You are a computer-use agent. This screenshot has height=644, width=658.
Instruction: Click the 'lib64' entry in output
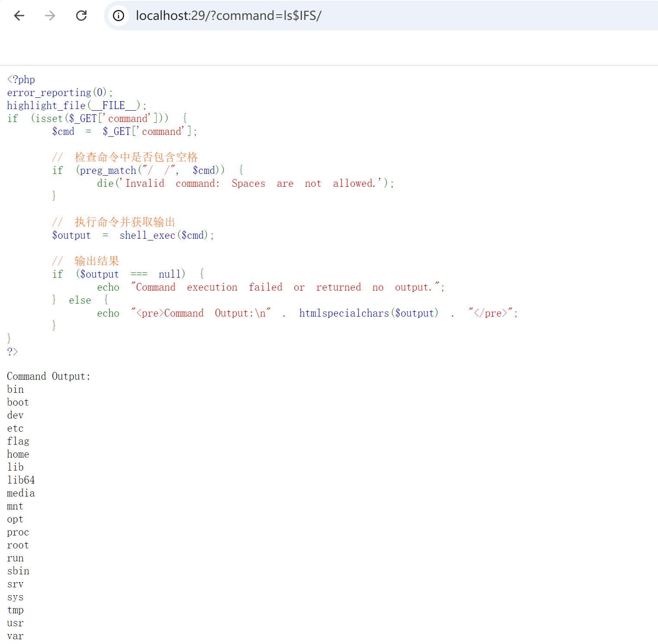point(21,480)
